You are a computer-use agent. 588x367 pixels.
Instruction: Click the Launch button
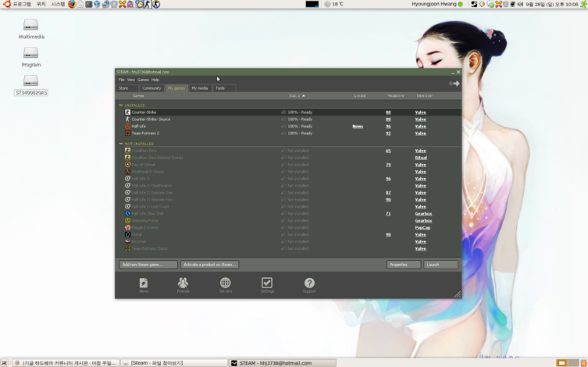point(440,265)
